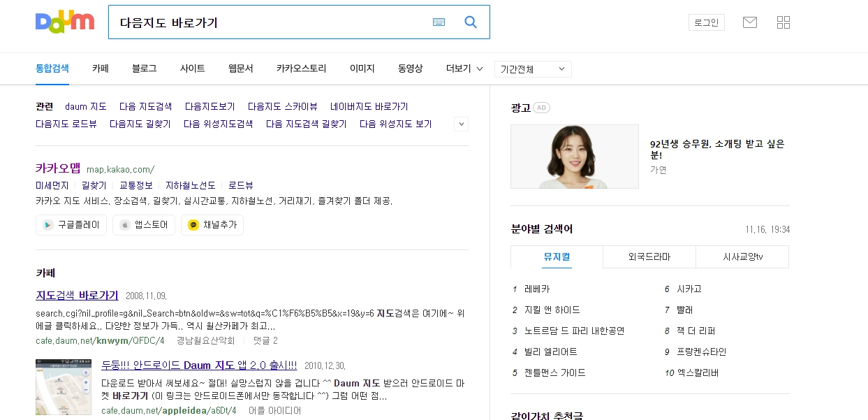
Task: Click the Daum logo
Action: [x=65, y=22]
